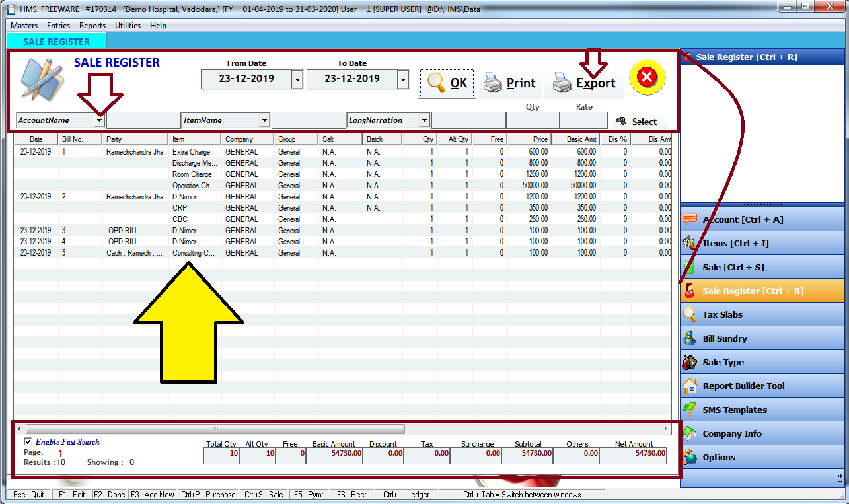849x504 pixels.
Task: Expand the ItemName dropdown
Action: [266, 120]
